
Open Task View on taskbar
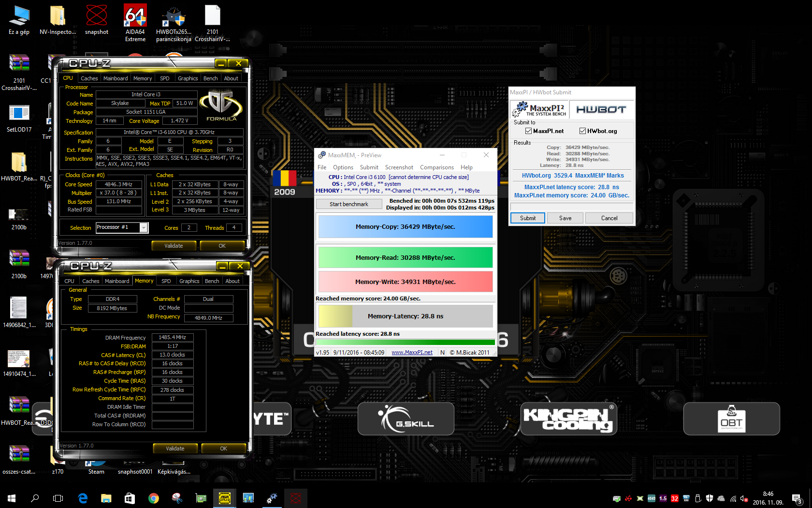point(58,498)
